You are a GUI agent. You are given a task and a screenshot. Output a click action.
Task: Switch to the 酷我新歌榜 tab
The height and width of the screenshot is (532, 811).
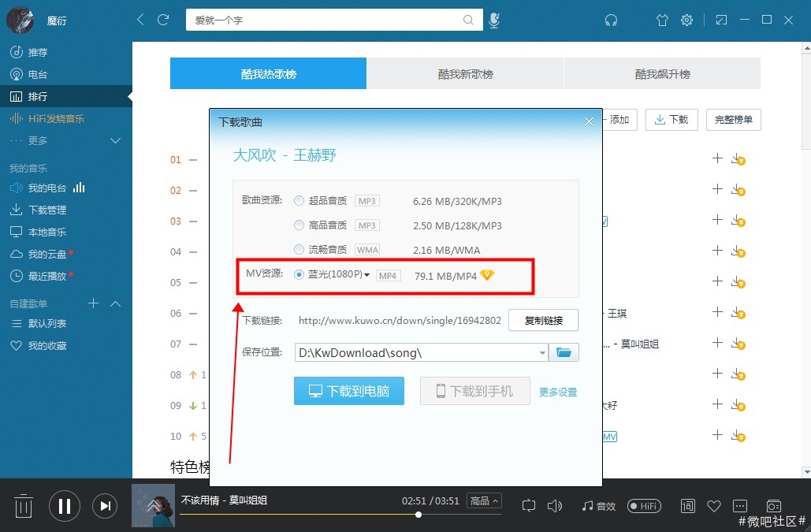[466, 73]
